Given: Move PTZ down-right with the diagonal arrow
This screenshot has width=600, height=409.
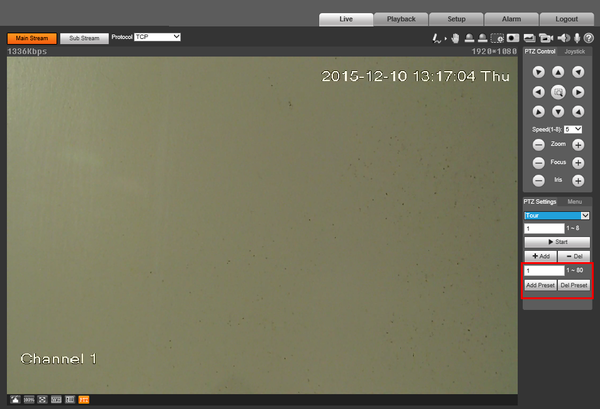Looking at the screenshot, I should coord(578,112).
